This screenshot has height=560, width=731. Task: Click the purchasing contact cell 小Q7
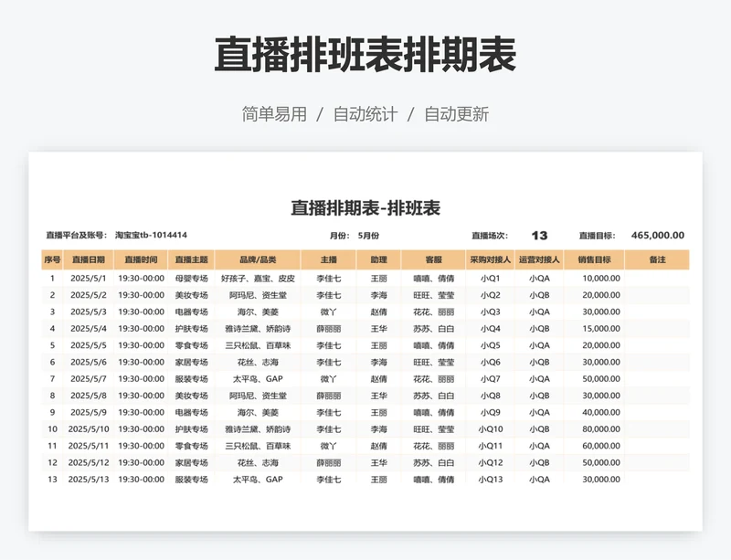point(490,379)
